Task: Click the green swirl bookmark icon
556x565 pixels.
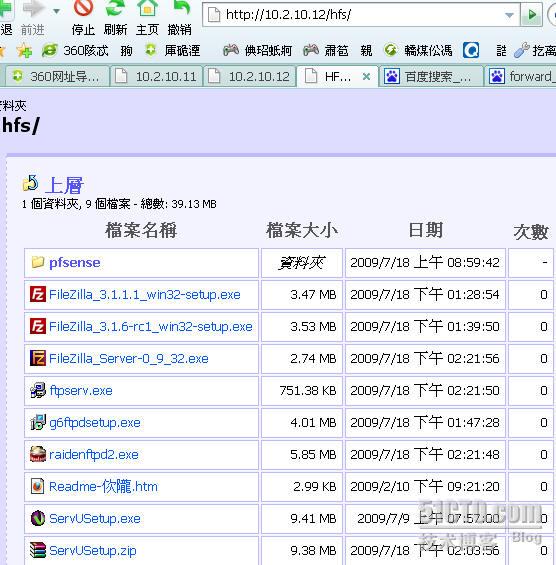Action: pyautogui.click(x=390, y=50)
